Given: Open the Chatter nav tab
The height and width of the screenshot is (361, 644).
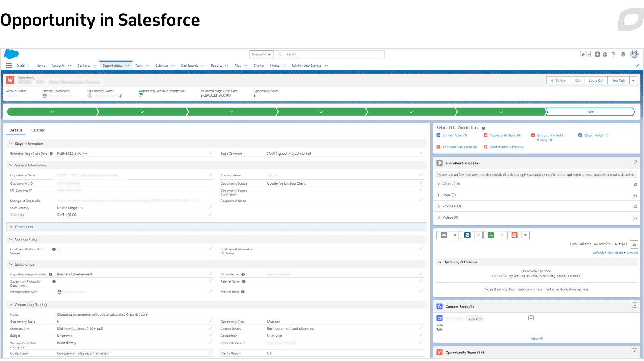Looking at the screenshot, I should pos(259,66).
